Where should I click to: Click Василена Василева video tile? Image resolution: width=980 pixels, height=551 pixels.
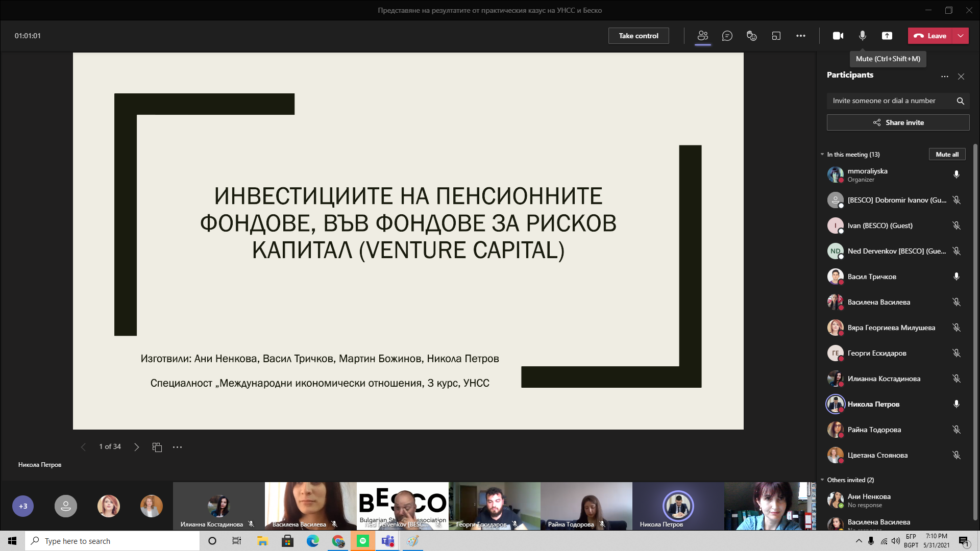point(310,506)
